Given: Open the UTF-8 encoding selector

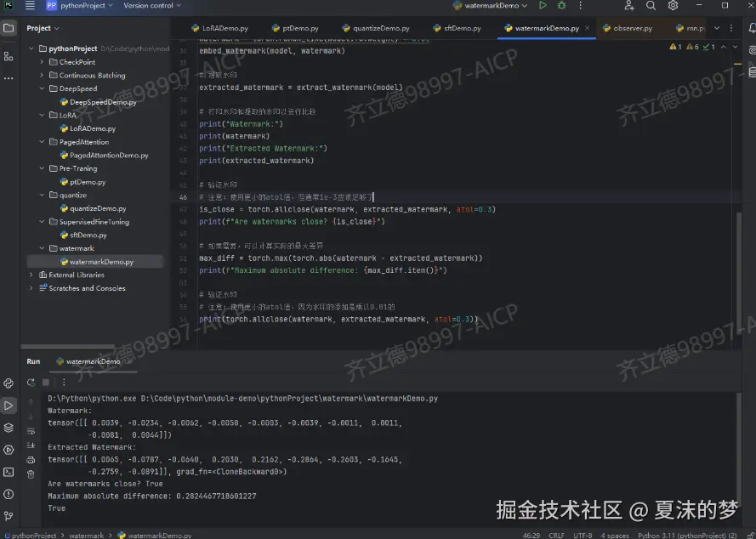Looking at the screenshot, I should tap(583, 535).
